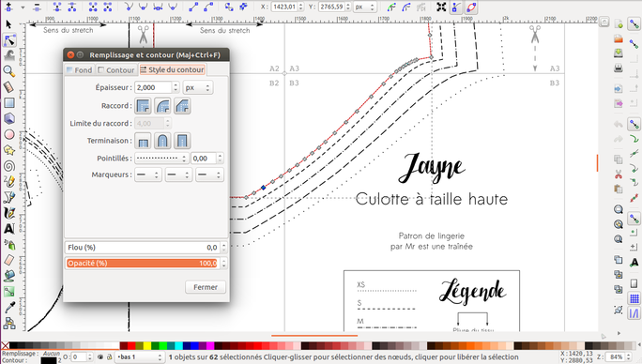
Task: Select the Star and polygon tool
Action: [x=8, y=150]
